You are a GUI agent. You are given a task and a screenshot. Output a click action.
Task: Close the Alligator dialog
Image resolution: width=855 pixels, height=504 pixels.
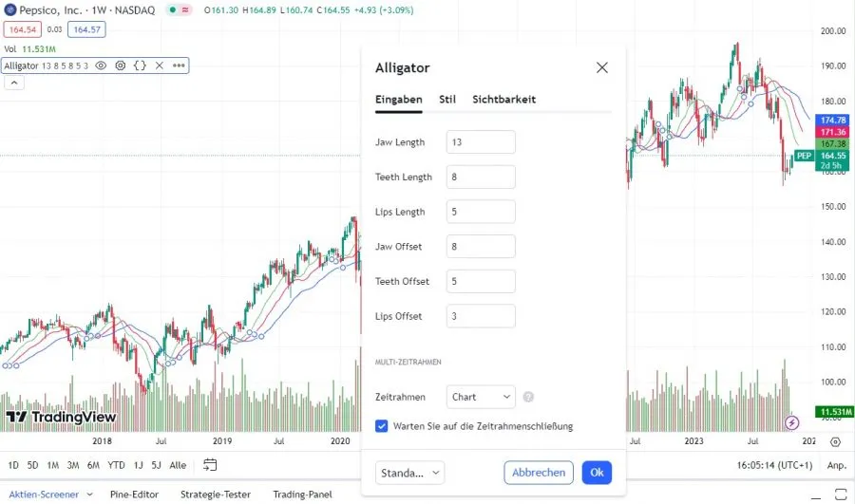click(x=601, y=67)
